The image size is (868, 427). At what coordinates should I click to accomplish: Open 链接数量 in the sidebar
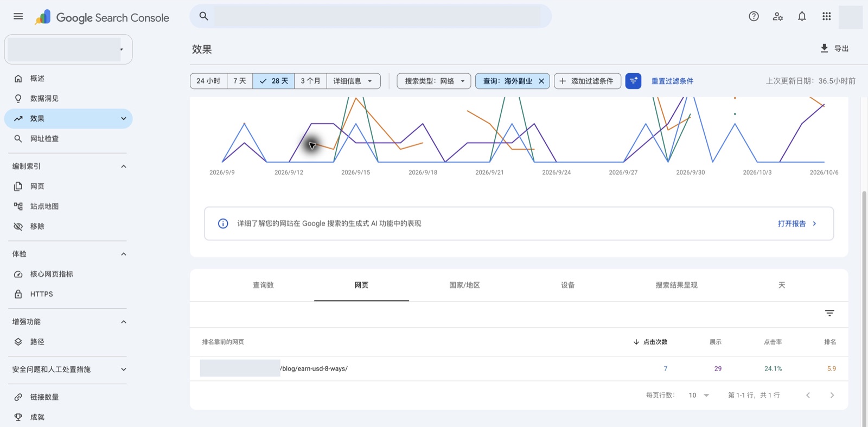(x=68, y=397)
